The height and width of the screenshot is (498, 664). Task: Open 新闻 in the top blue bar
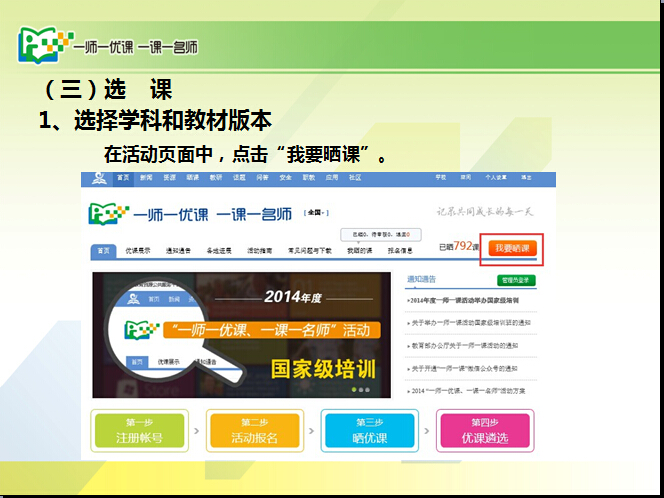146,178
